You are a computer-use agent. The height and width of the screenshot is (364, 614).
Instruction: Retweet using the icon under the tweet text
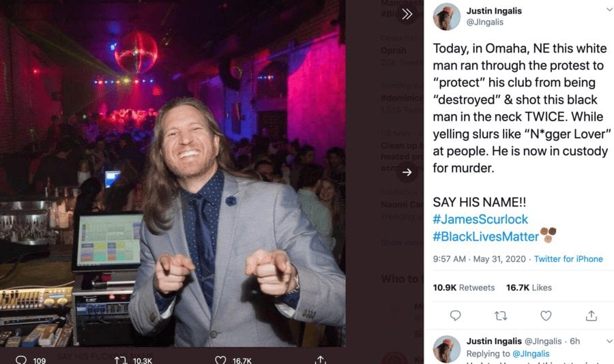tap(500, 316)
